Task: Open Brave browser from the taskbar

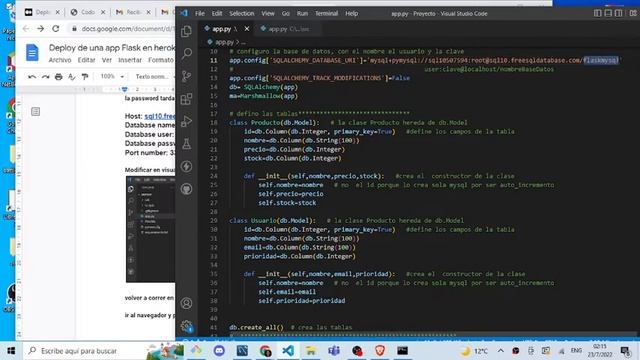Action: coord(380,351)
